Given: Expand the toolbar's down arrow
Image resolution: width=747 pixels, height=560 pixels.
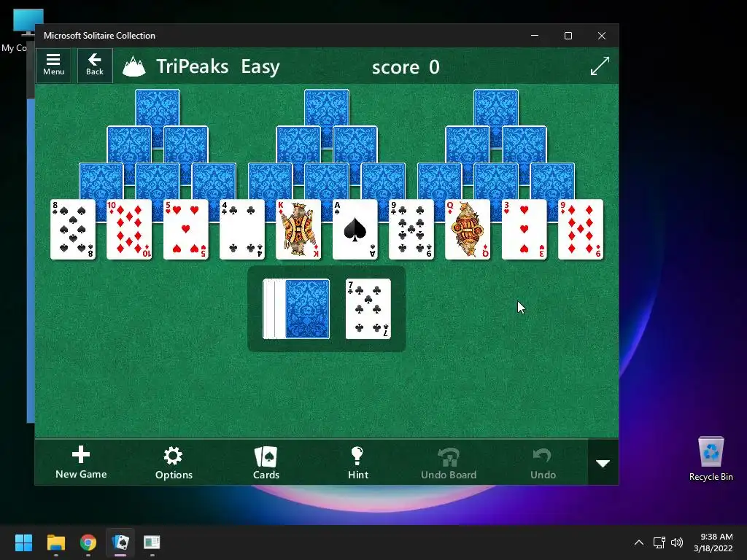Looking at the screenshot, I should [603, 463].
